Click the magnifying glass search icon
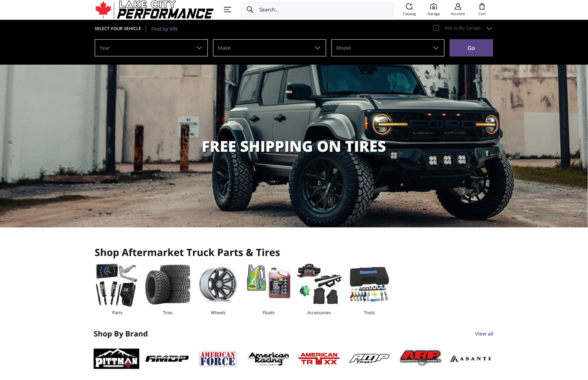The image size is (588, 380). click(x=250, y=9)
